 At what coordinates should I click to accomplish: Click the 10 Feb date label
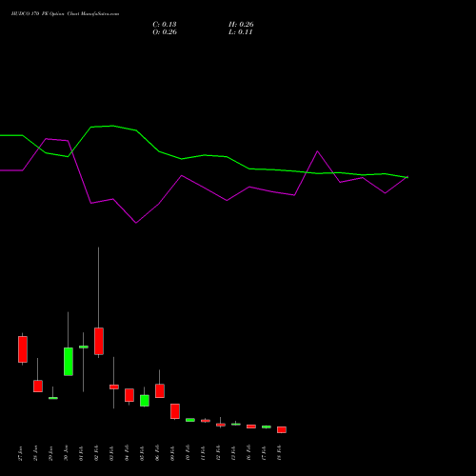click(x=188, y=453)
